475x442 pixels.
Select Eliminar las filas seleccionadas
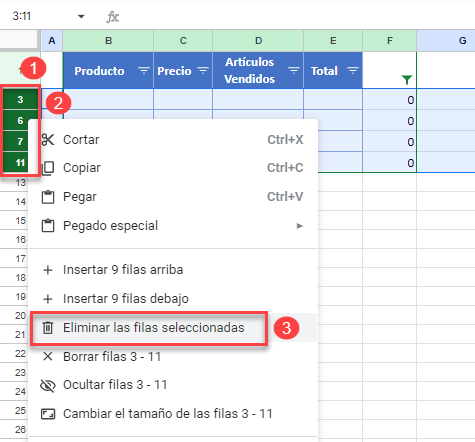point(173,328)
